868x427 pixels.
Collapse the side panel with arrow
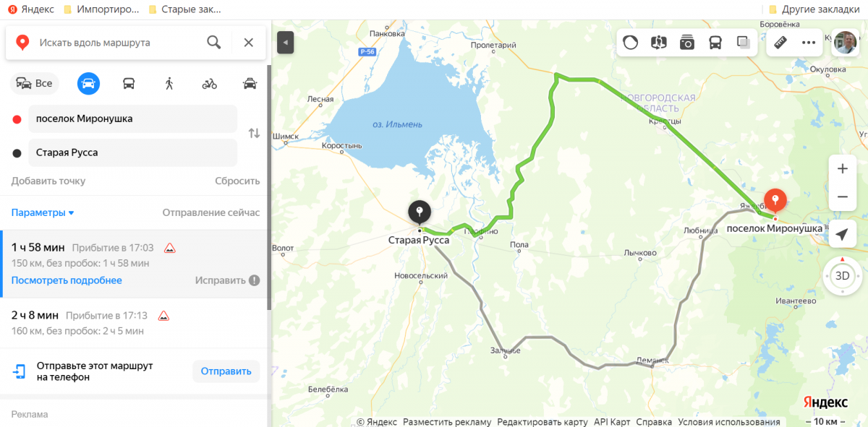pyautogui.click(x=286, y=43)
